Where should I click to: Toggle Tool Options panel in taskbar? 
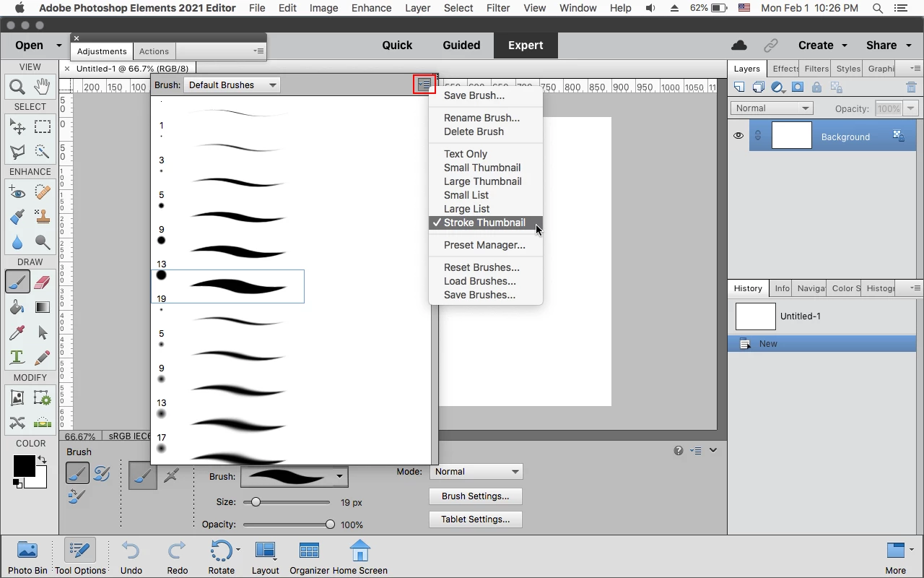point(79,556)
